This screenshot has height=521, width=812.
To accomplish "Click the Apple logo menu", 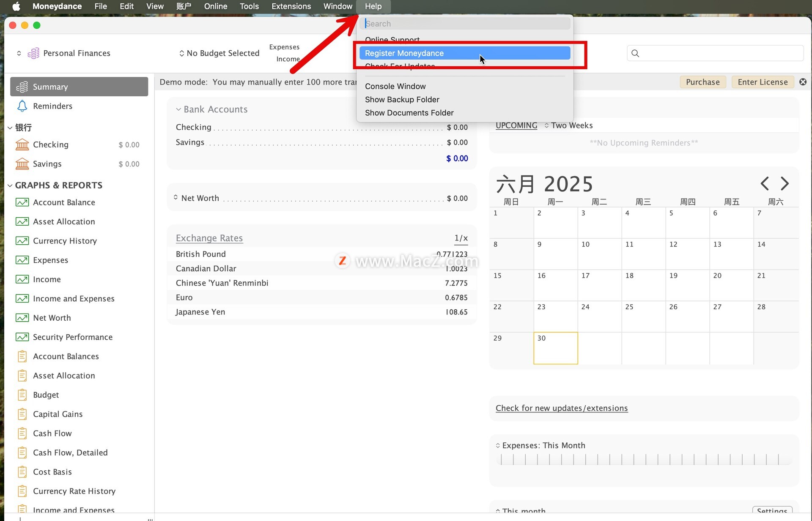I will [x=16, y=6].
